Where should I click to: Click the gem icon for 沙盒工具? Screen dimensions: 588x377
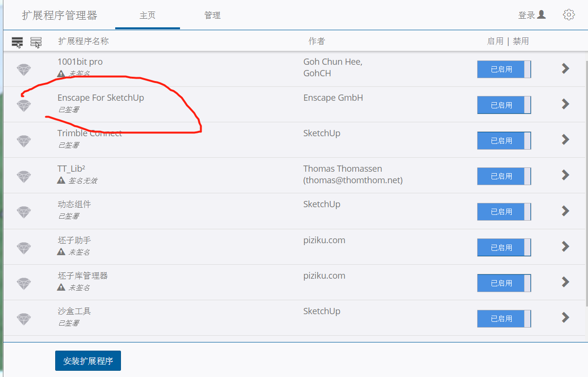[x=24, y=319]
